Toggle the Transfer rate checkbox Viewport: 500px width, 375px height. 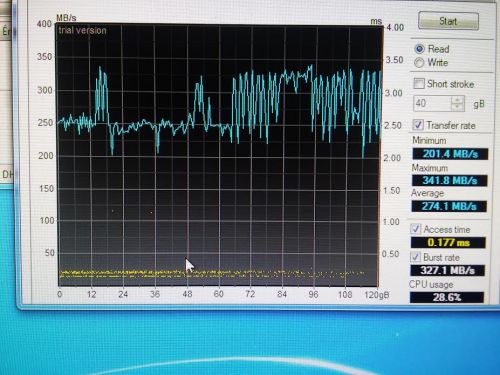(418, 125)
